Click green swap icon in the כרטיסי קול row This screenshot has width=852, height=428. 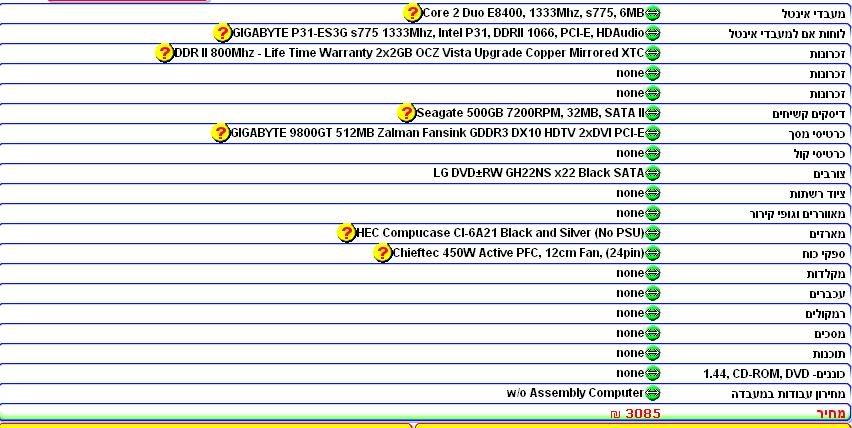click(x=653, y=153)
